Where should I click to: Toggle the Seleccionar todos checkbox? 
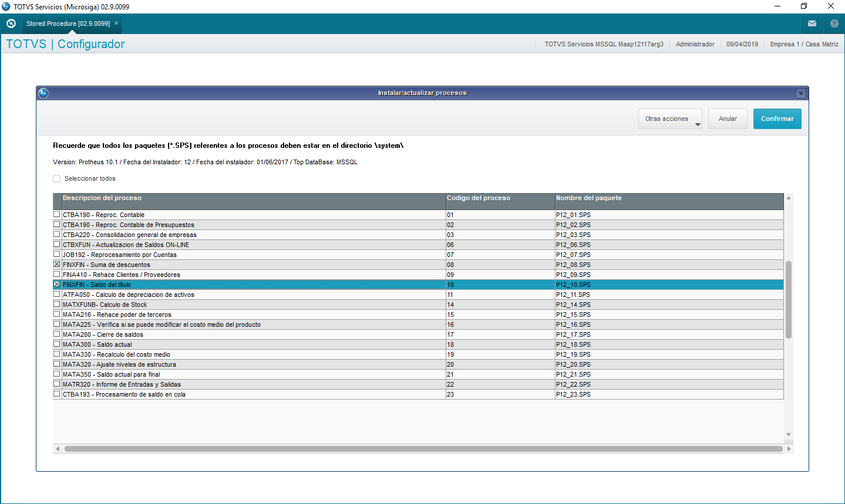pyautogui.click(x=57, y=178)
